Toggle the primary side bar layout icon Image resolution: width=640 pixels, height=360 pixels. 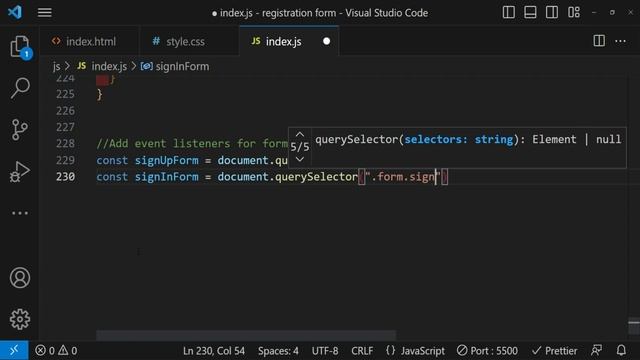coord(509,12)
